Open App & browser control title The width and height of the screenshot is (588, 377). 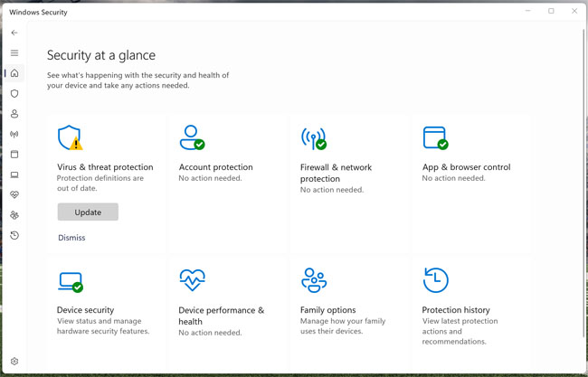(x=467, y=167)
